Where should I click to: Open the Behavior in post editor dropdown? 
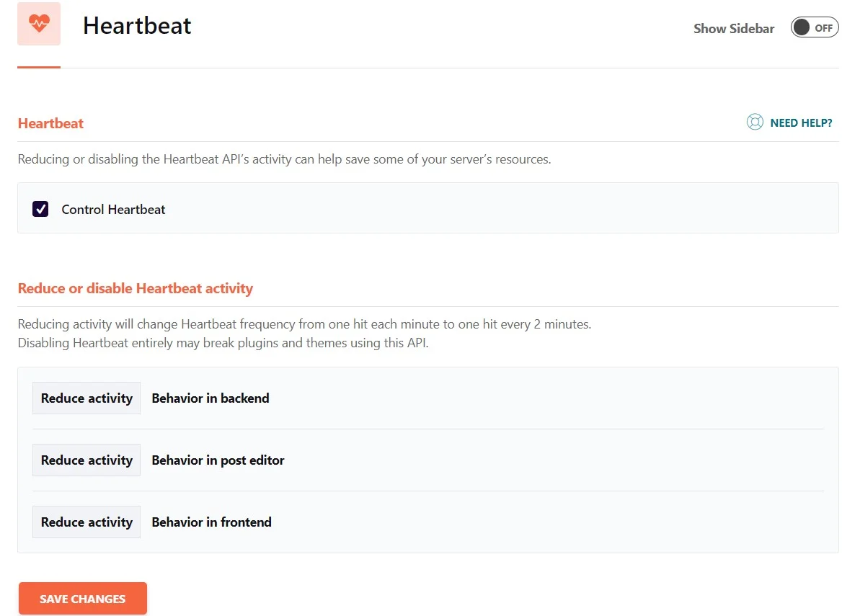(87, 460)
